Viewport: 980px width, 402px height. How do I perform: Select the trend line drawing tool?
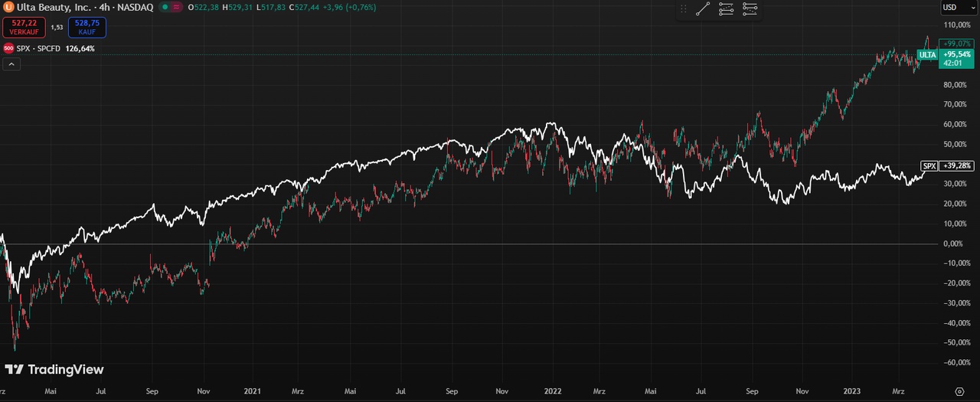click(703, 9)
